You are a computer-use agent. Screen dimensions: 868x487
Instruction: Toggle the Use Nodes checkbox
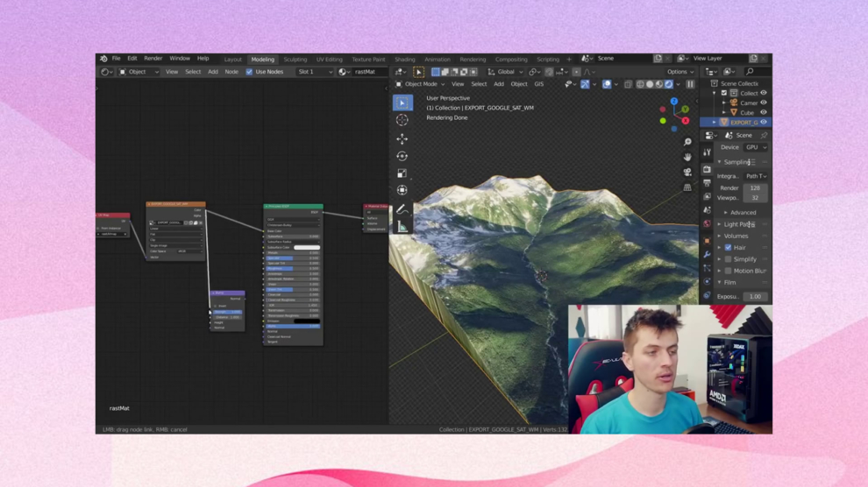(249, 72)
